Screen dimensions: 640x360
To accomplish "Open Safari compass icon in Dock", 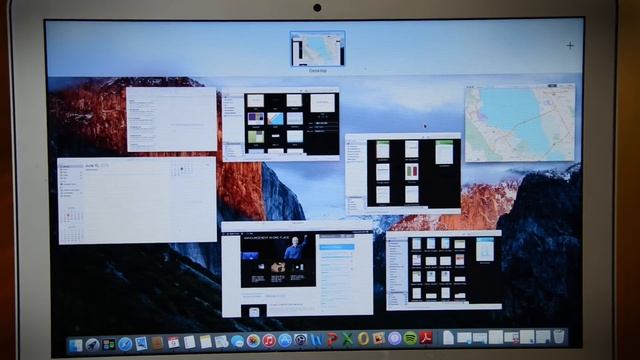I will (125, 344).
